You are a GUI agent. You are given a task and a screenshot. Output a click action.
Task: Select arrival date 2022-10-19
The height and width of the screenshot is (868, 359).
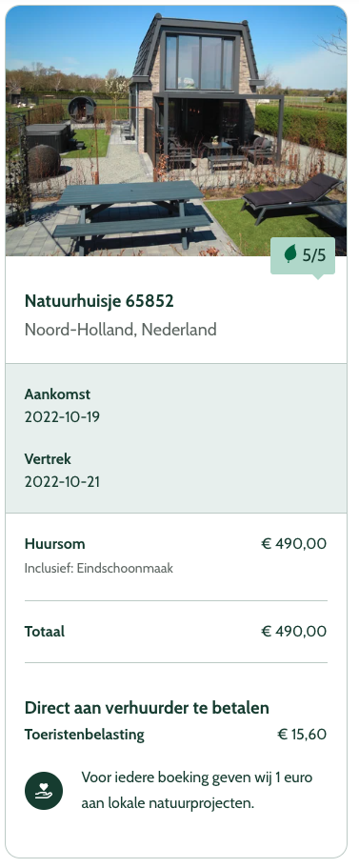click(62, 417)
